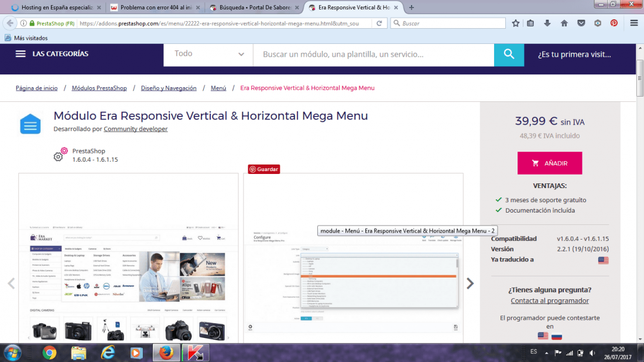Expand hidden system tray icons arrow
644x362 pixels.
(546, 353)
